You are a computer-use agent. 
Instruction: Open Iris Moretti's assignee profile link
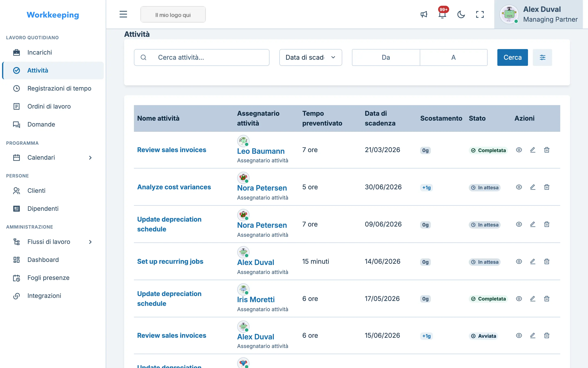256,300
